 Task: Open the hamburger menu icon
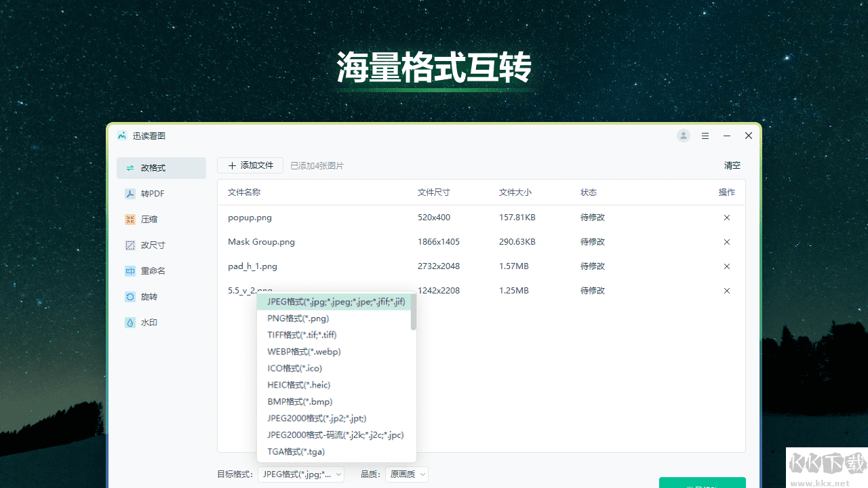pyautogui.click(x=705, y=136)
